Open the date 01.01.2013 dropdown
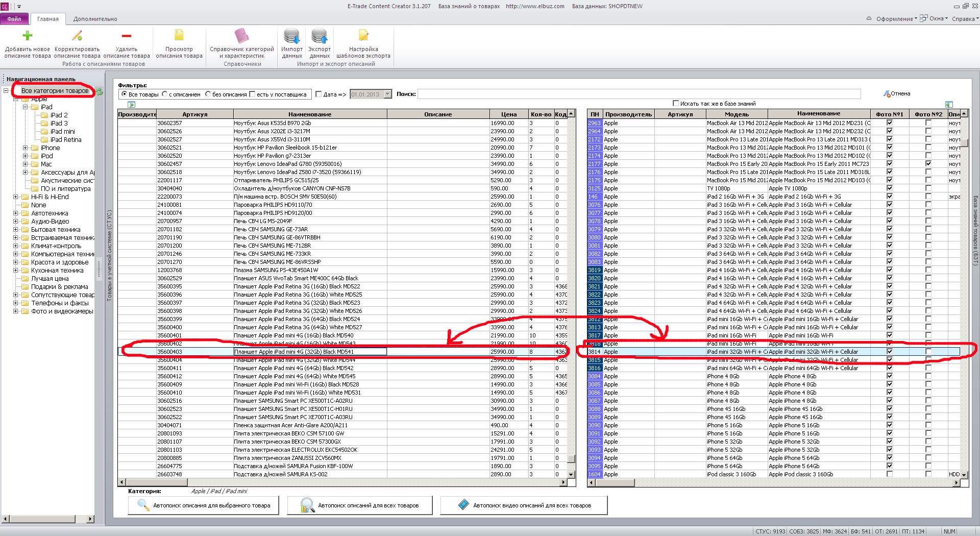980x536 pixels. point(387,94)
